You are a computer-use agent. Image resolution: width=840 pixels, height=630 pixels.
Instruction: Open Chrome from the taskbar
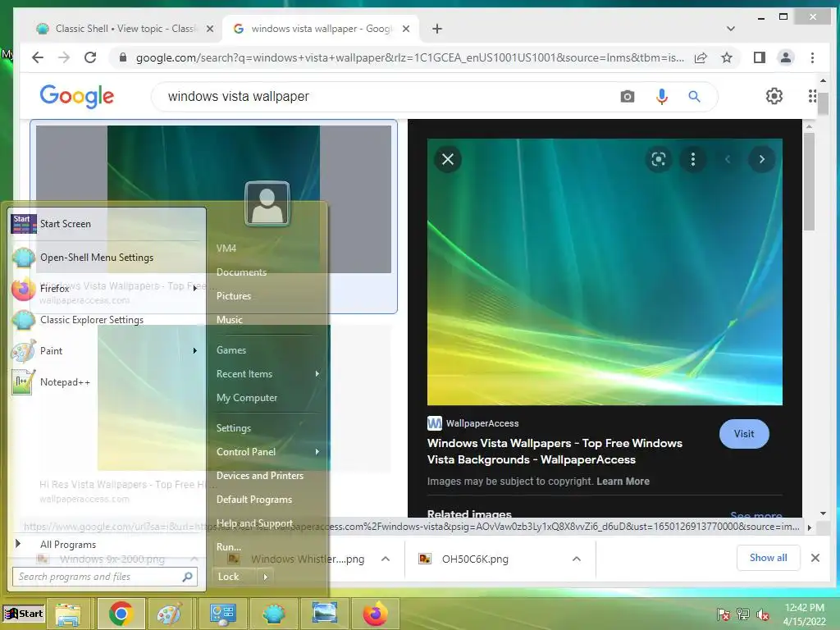121,614
